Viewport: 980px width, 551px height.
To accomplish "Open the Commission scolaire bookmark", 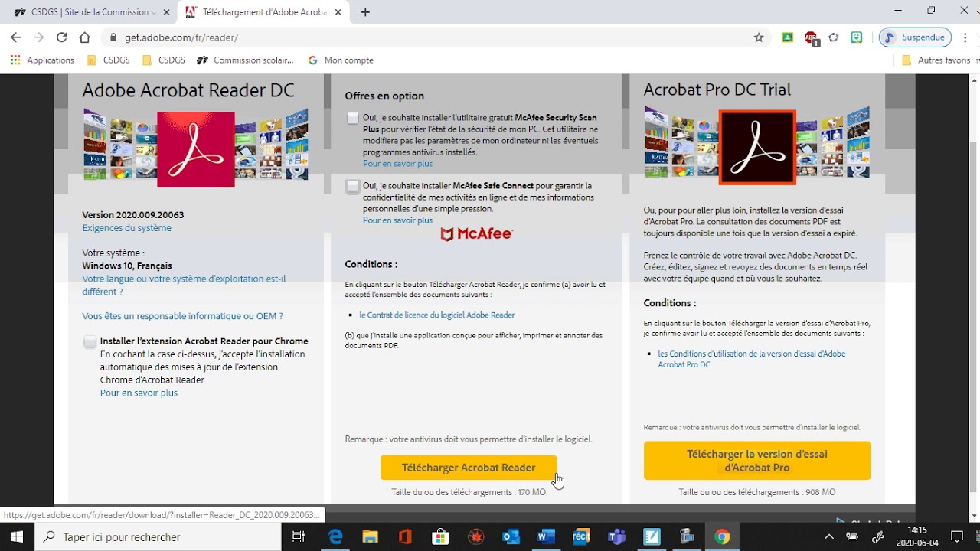I will (x=245, y=60).
